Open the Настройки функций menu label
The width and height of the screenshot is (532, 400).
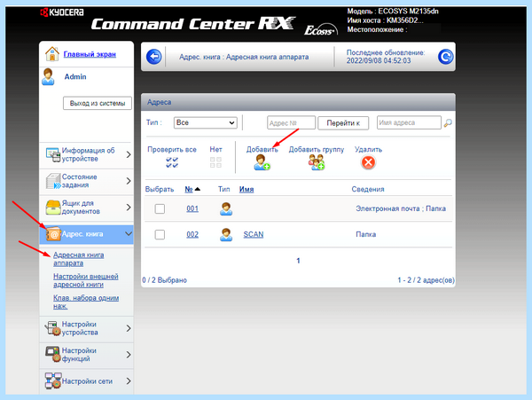79,355
